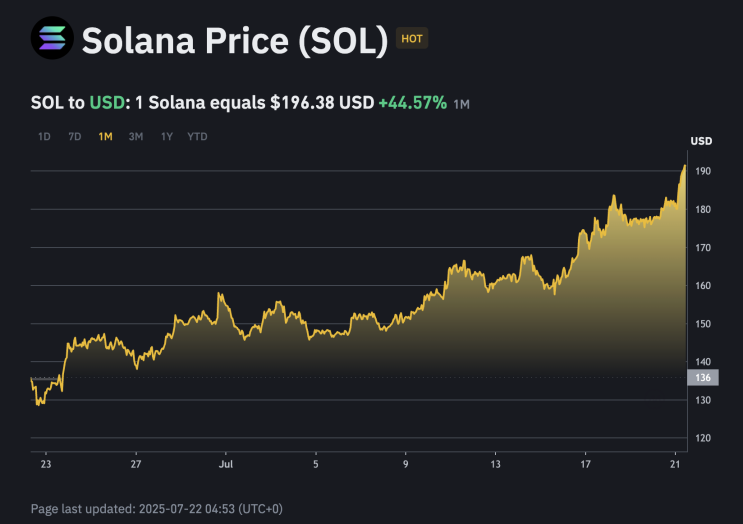743x524 pixels.
Task: Click the HOT badge
Action: pyautogui.click(x=411, y=39)
